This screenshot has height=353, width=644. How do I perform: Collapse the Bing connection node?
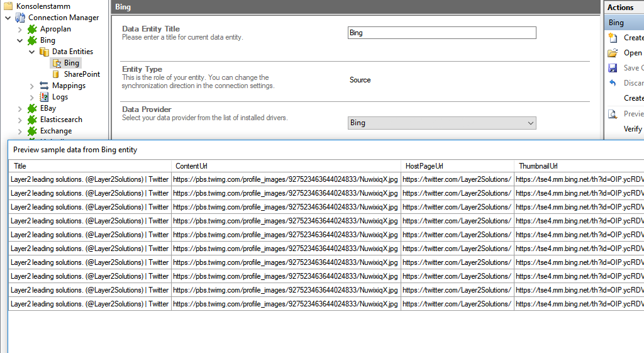coord(20,40)
